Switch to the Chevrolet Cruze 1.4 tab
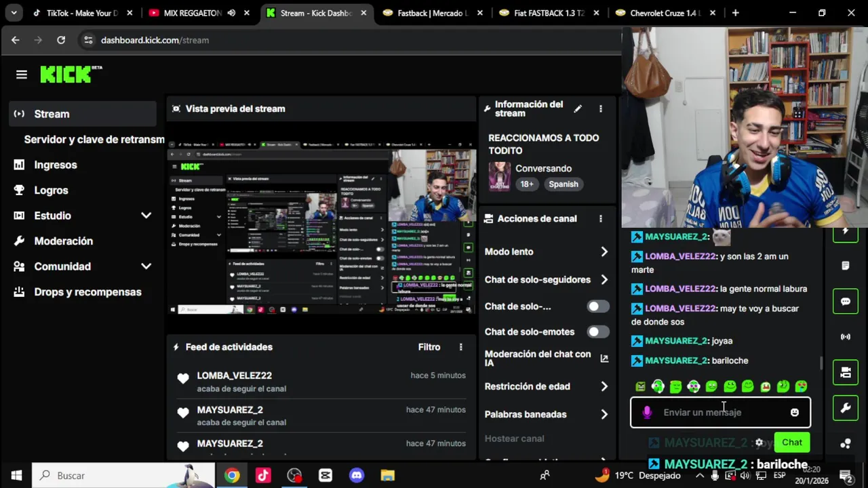This screenshot has height=488, width=868. 665,13
